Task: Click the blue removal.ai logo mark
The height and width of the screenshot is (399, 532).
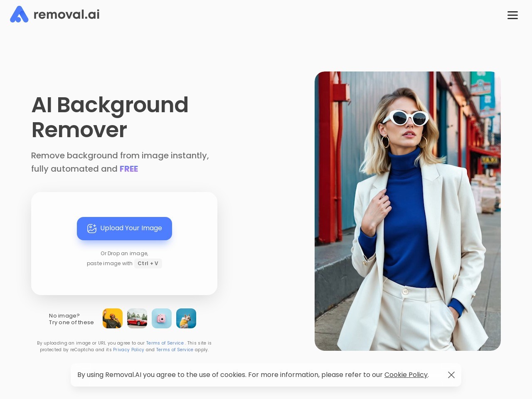Action: [x=19, y=14]
